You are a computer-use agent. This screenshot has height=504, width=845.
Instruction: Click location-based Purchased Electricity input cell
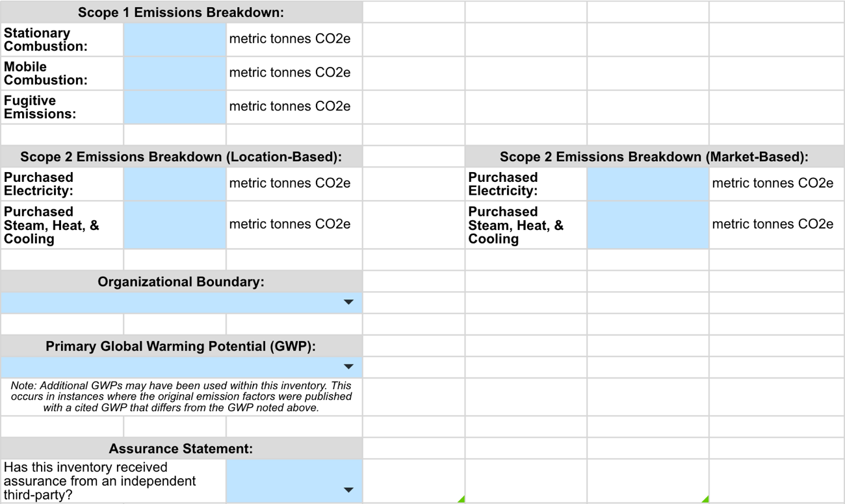[x=175, y=184]
